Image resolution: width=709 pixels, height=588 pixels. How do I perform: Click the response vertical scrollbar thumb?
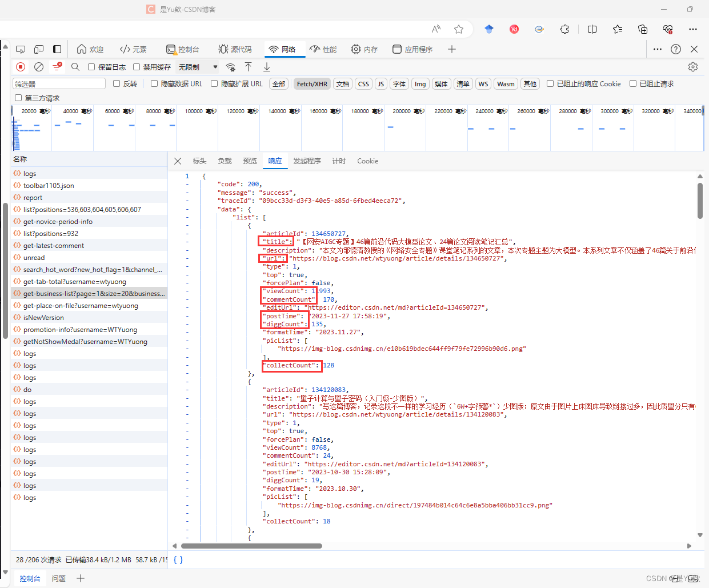click(700, 201)
